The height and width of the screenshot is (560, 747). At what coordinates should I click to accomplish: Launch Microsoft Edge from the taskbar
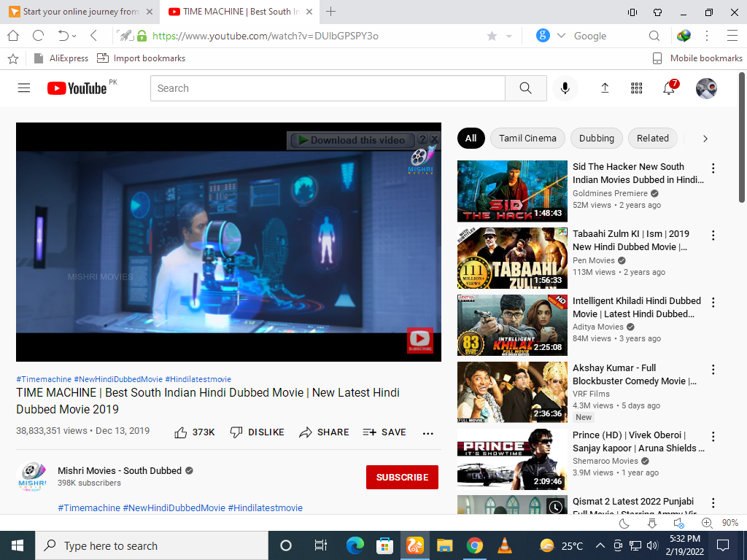pyautogui.click(x=355, y=545)
